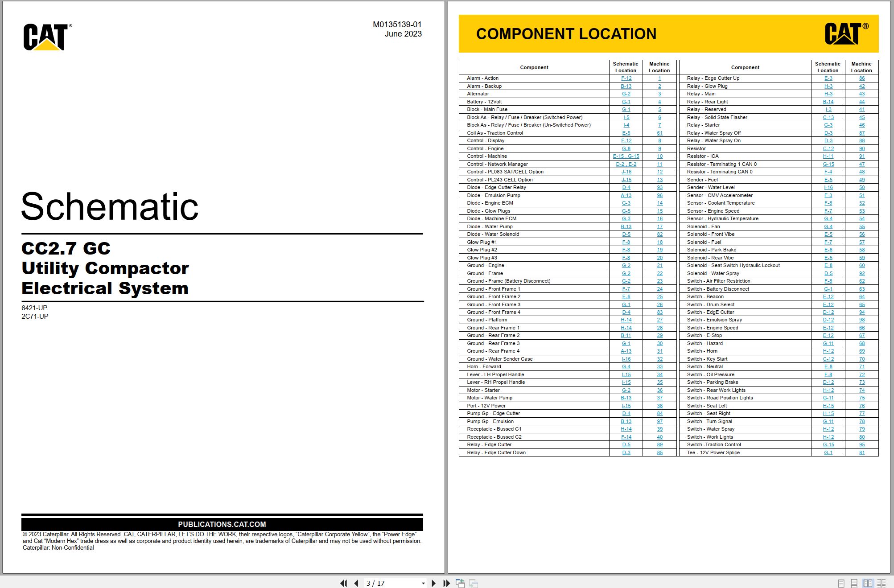Open H-14 link for Receptacle - Bussed C1
The image size is (894, 588).
click(x=626, y=429)
